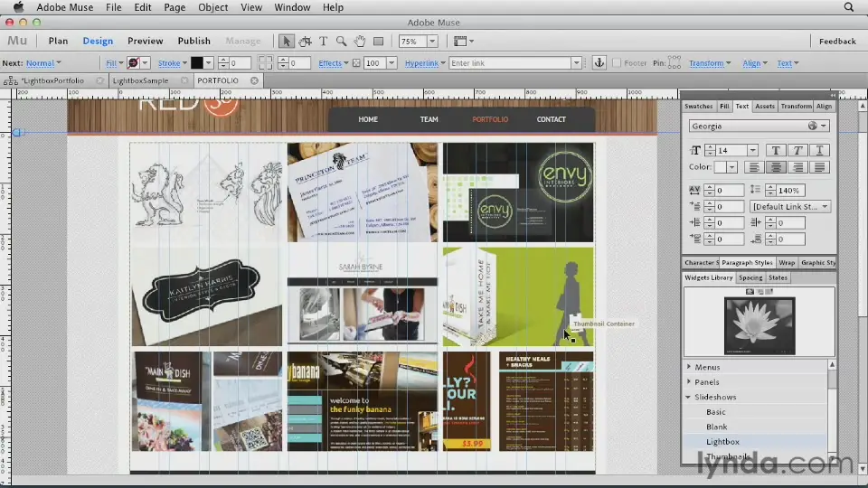Open the zoom level 75% dropdown
Screen dimensions: 868x488
tap(432, 41)
